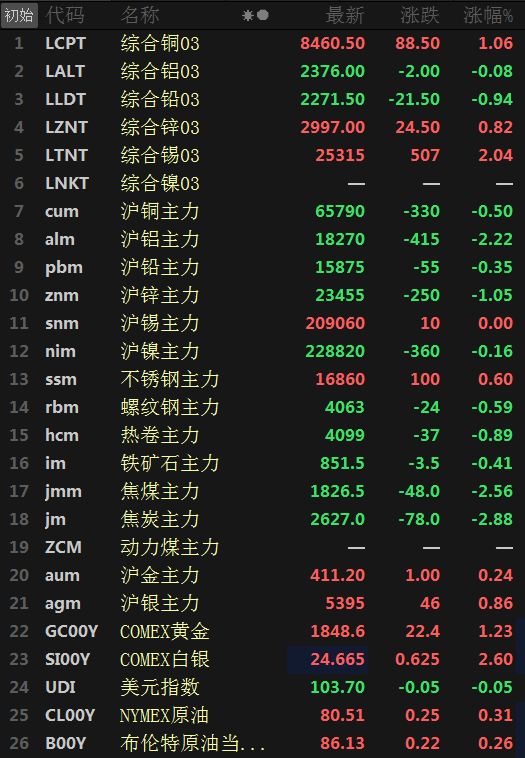
Task: Select 综合铜03 row name
Action: pyautogui.click(x=160, y=44)
